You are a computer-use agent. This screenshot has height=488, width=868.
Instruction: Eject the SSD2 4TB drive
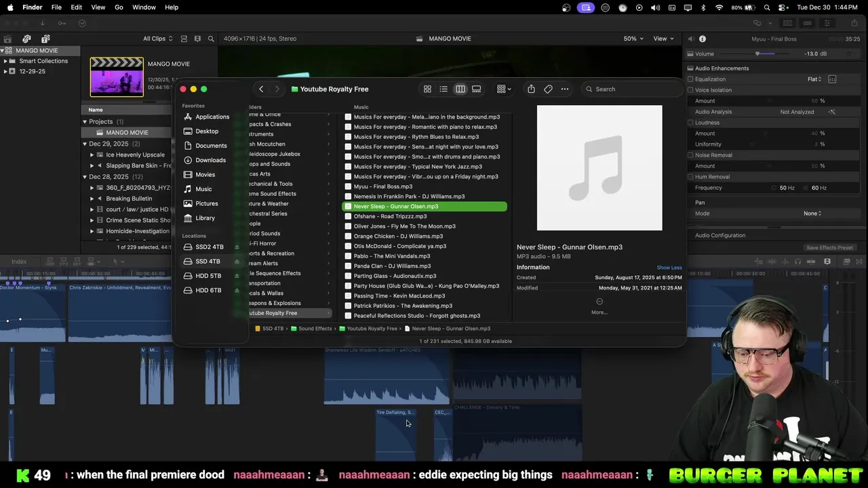(237, 247)
